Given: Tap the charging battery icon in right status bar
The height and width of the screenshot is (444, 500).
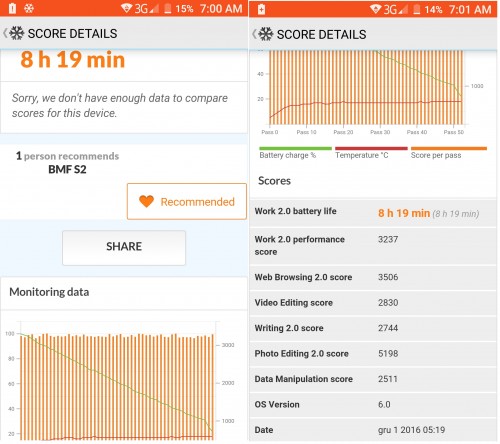Looking at the screenshot, I should click(x=261, y=9).
